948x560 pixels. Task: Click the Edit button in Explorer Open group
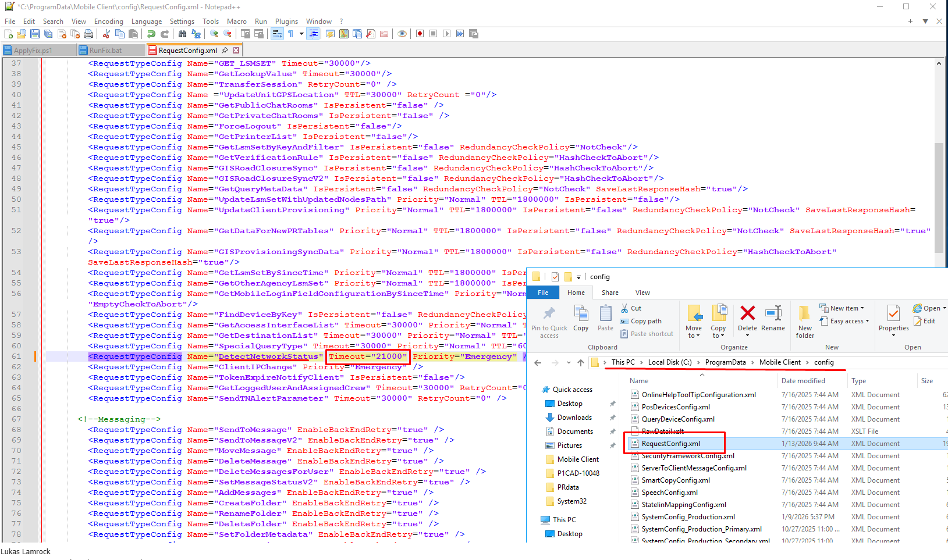point(924,321)
